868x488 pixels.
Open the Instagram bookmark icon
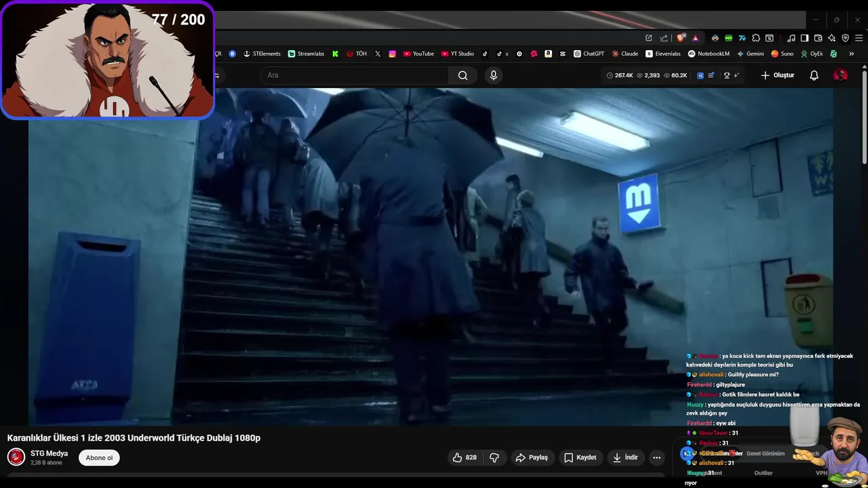(392, 54)
